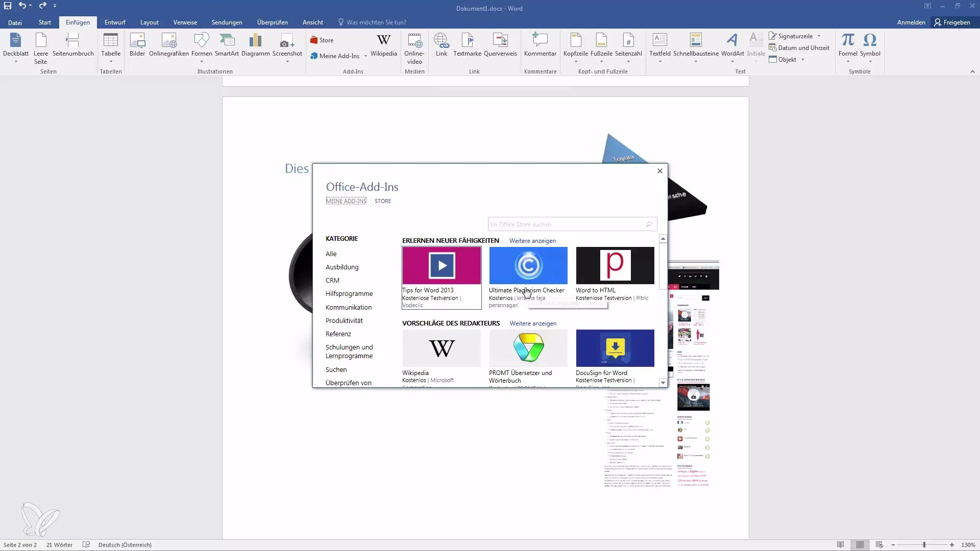Switch to the Ansicht tab
980x551 pixels.
point(313,22)
